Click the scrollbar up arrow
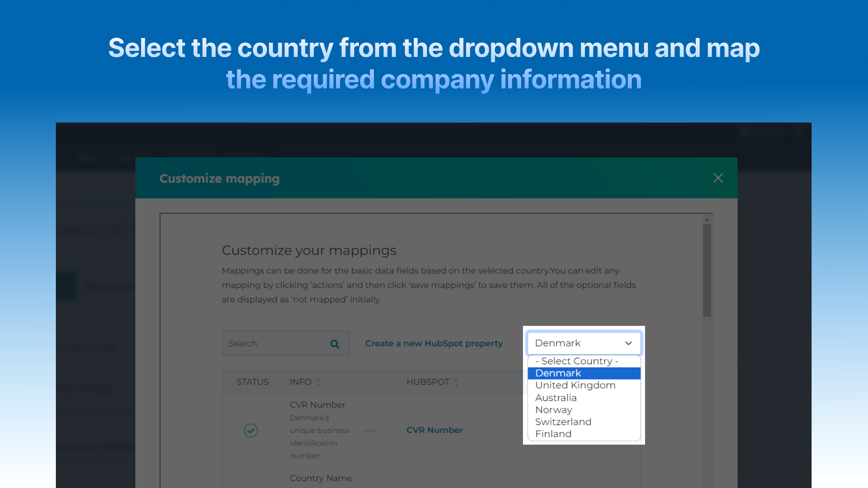Viewport: 868px width, 488px height. (707, 219)
